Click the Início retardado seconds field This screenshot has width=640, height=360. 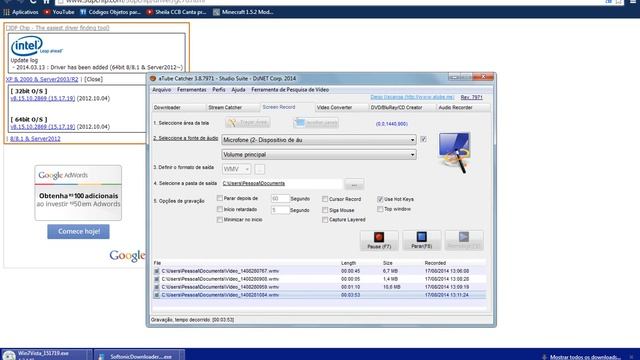280,210
